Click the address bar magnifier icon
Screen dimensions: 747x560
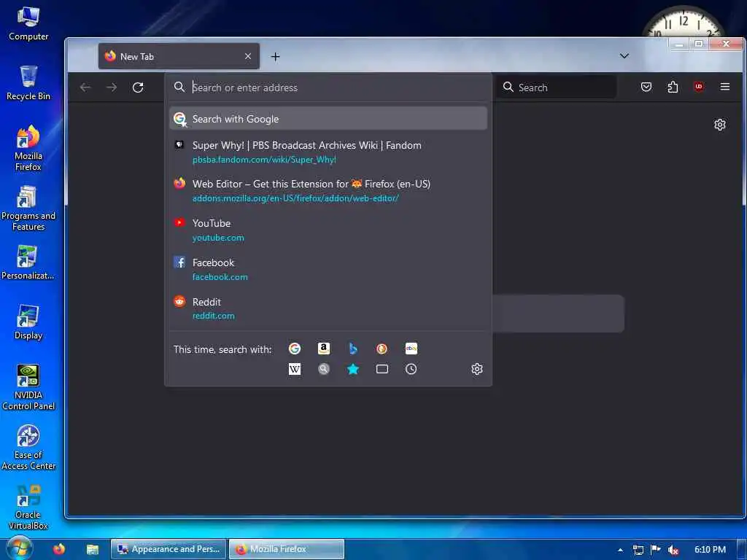tap(179, 87)
